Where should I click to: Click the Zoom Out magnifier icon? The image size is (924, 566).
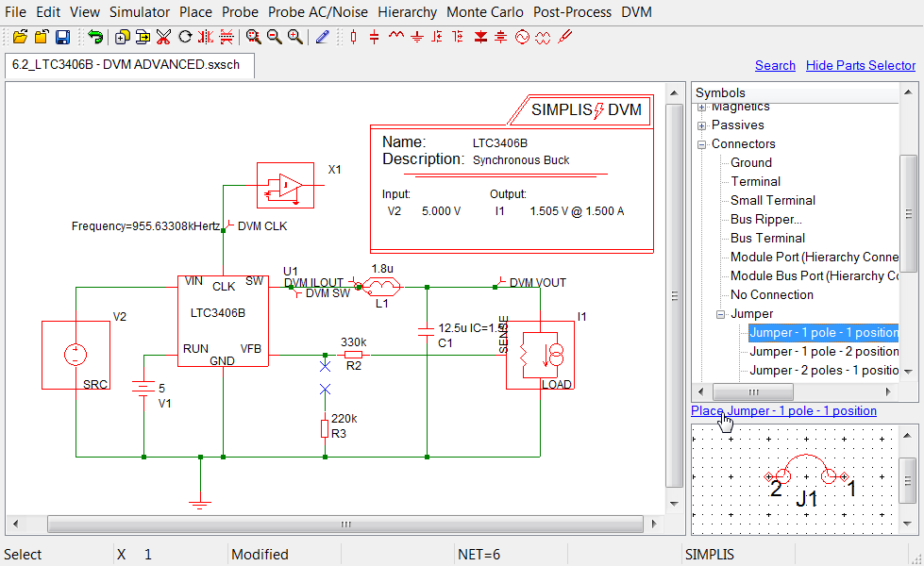[274, 38]
